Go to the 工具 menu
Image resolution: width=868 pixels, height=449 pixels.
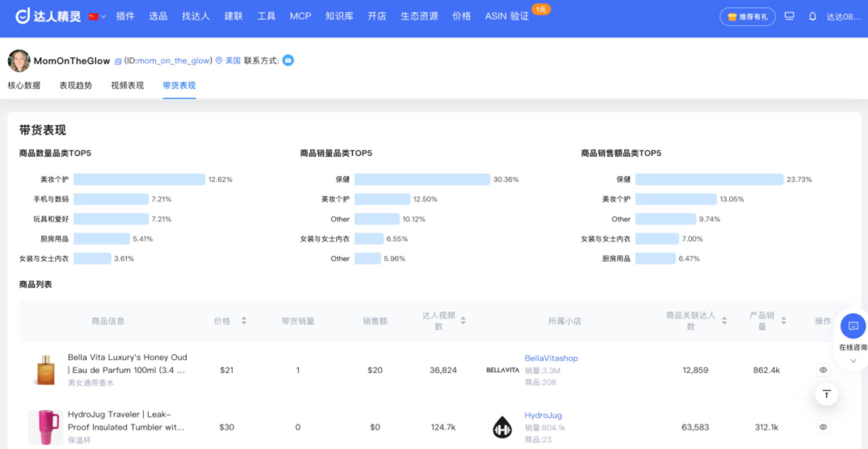[266, 16]
